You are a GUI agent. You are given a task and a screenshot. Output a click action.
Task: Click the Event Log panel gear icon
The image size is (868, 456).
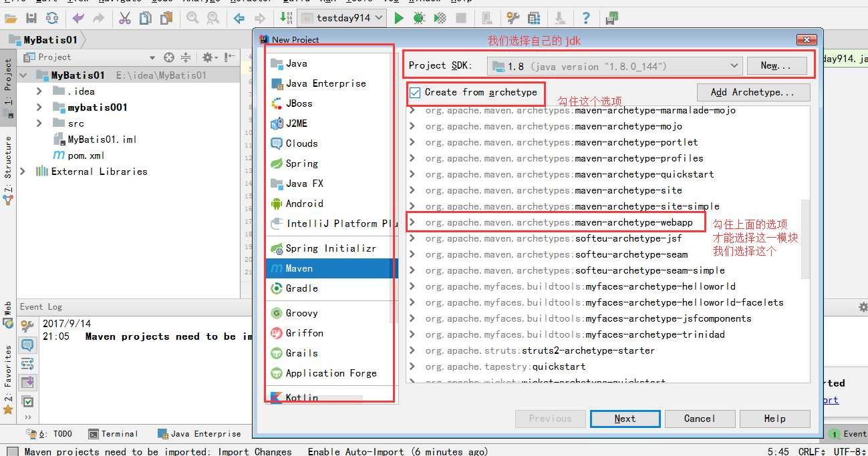pyautogui.click(x=863, y=307)
